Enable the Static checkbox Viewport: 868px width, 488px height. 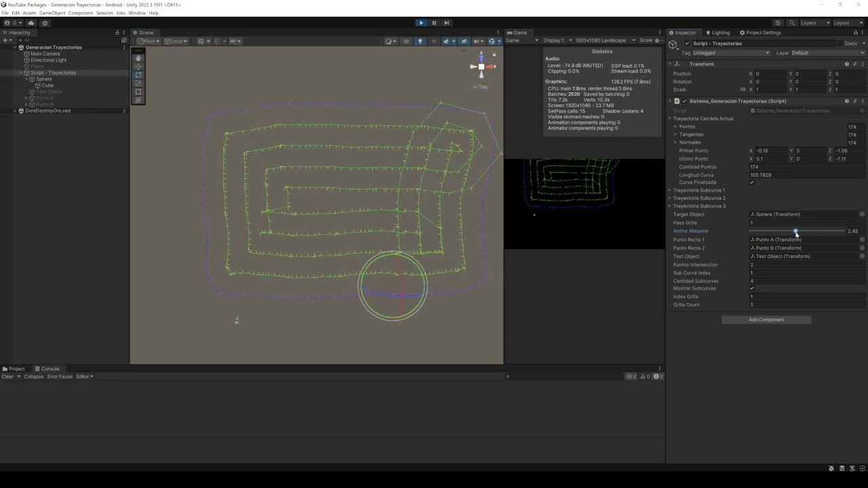point(841,43)
